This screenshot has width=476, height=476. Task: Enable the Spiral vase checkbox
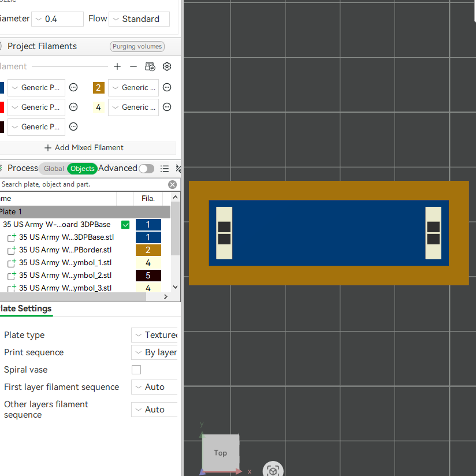[136, 370]
